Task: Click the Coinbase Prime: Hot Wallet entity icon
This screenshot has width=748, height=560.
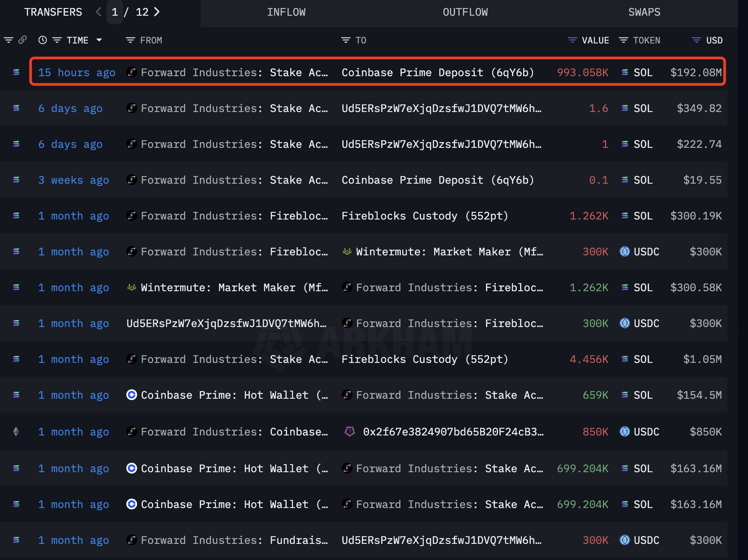Action: click(x=131, y=395)
